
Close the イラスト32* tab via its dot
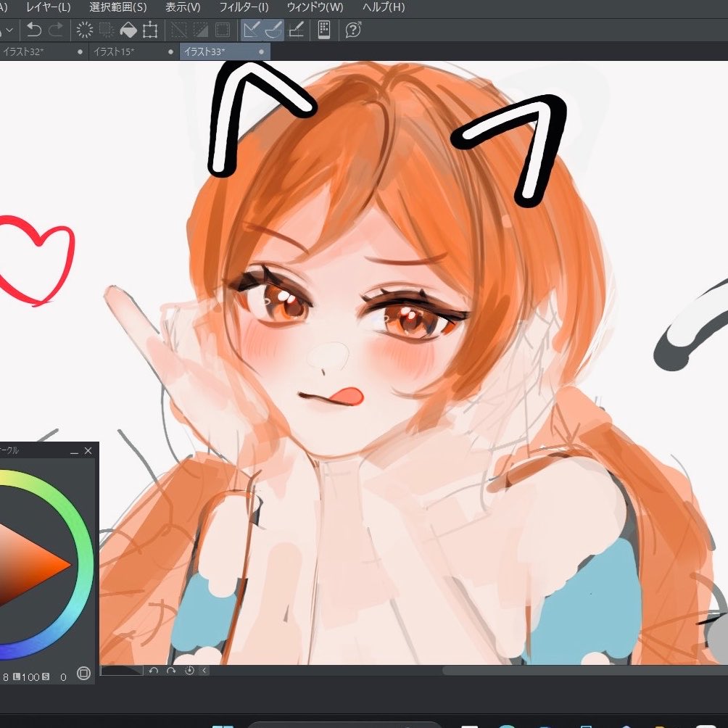coord(80,51)
